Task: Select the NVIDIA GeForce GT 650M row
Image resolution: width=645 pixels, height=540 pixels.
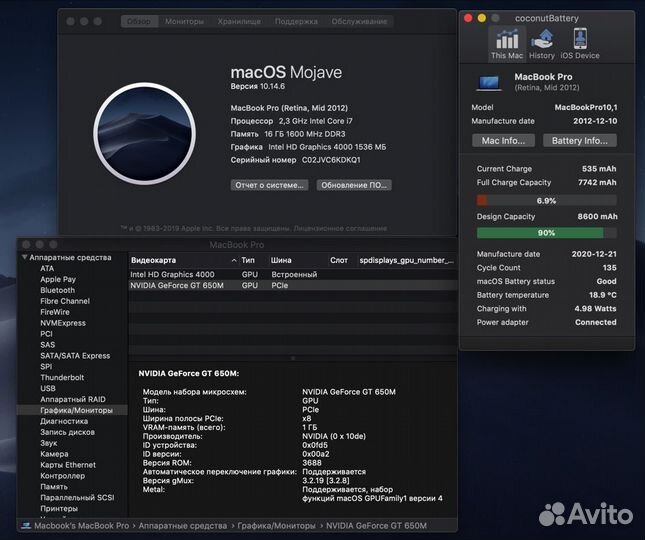Action: [x=292, y=285]
